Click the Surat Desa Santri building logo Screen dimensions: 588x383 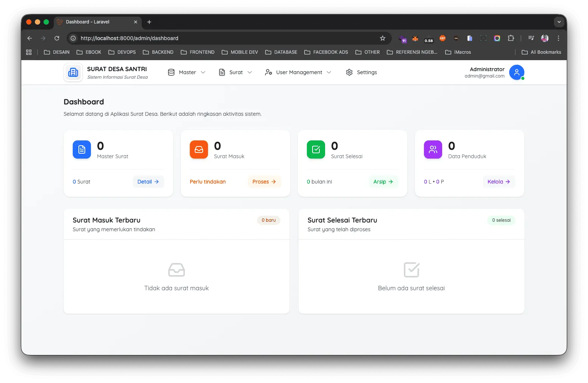(x=73, y=72)
